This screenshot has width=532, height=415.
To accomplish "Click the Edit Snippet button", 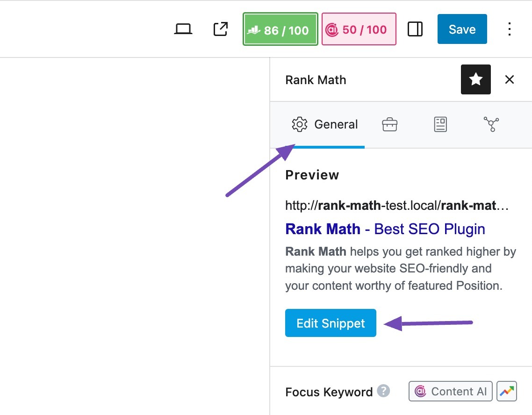I will (331, 322).
